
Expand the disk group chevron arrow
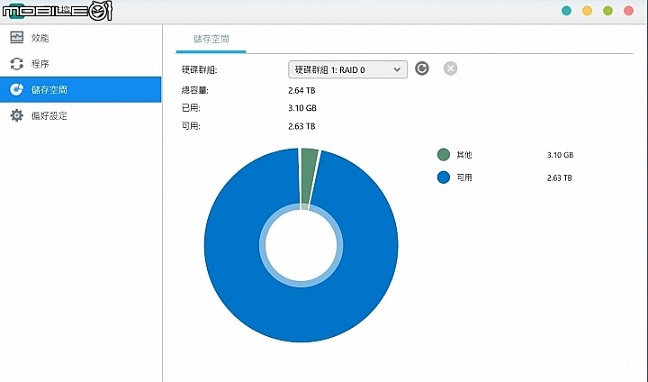click(x=397, y=69)
